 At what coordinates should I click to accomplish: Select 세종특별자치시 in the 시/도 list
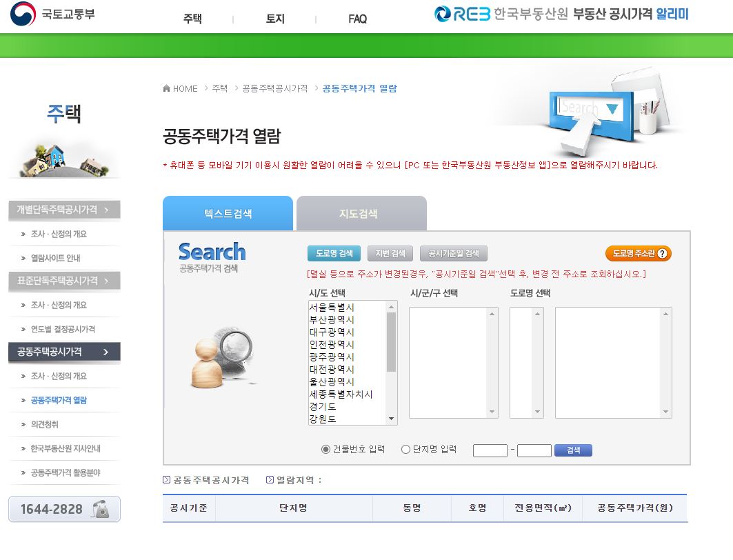tap(348, 394)
